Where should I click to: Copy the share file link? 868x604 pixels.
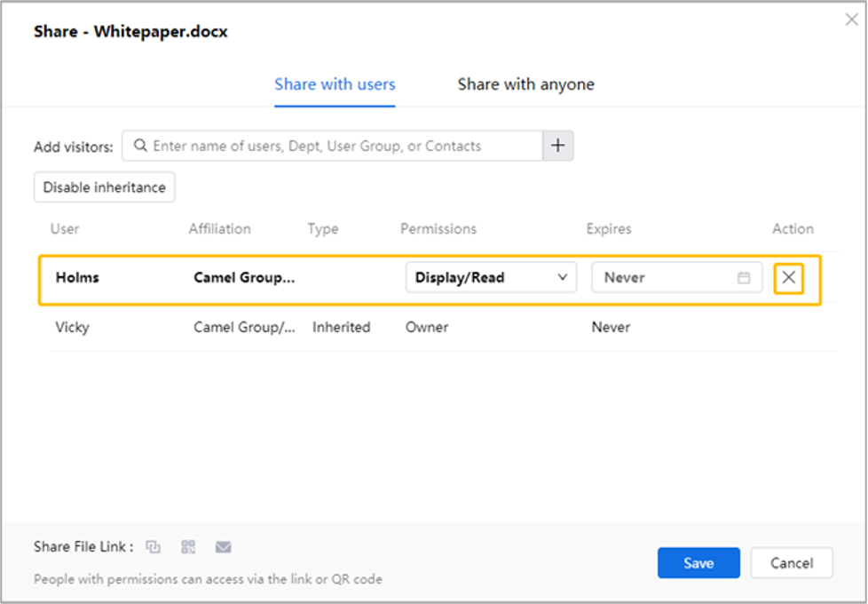[x=153, y=547]
